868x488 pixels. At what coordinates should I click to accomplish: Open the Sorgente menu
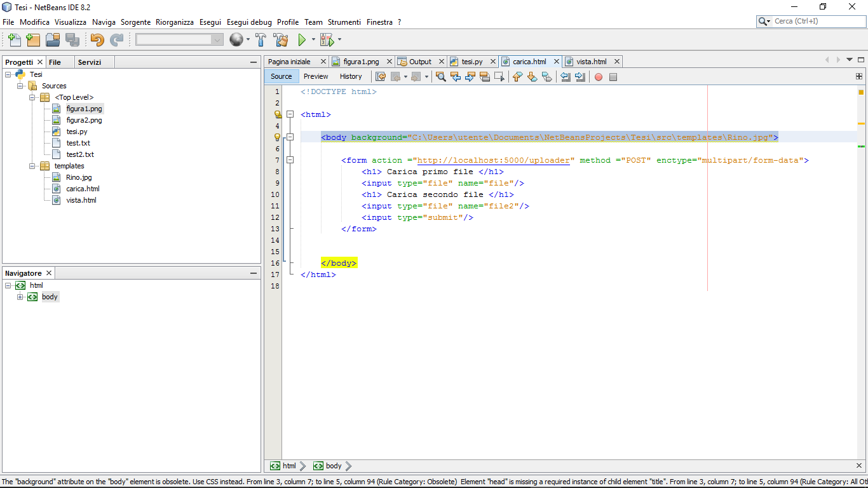point(135,22)
